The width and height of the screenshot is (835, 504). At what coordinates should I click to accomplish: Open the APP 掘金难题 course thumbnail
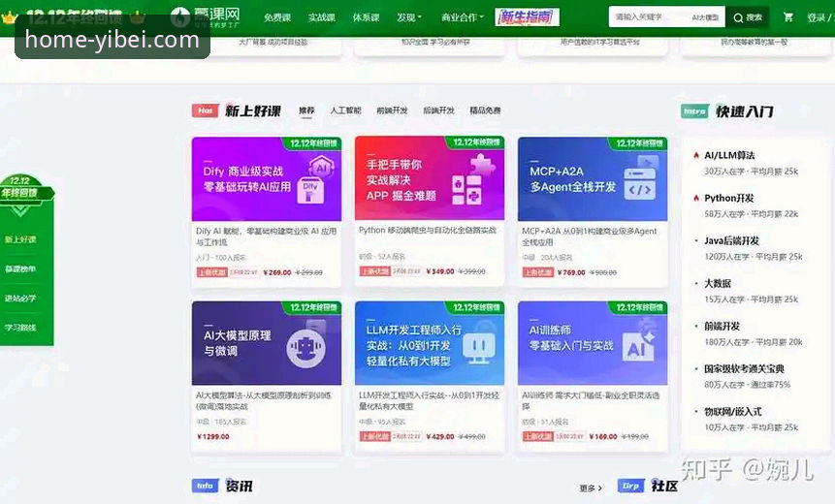pyautogui.click(x=430, y=177)
